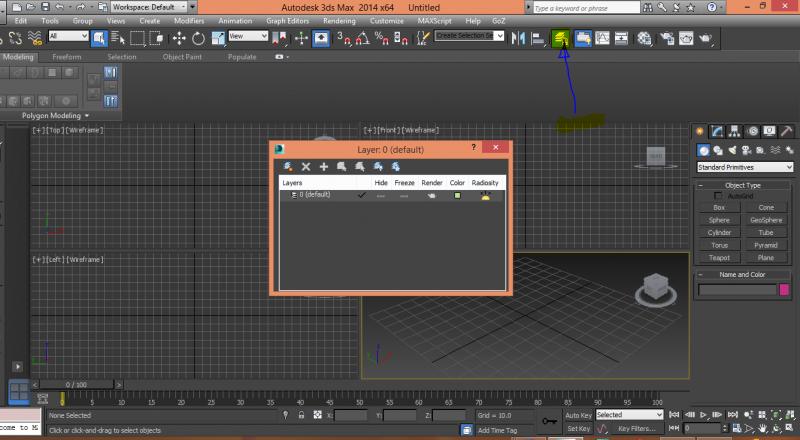The height and width of the screenshot is (440, 800).
Task: Click Create New Layer icon in Layer dialog
Action: coord(288,166)
